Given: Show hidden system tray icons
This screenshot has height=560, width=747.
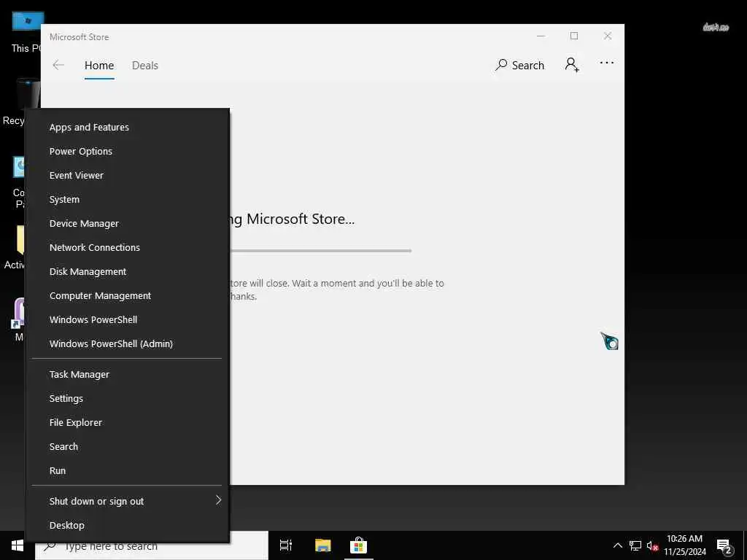Looking at the screenshot, I should click(617, 545).
